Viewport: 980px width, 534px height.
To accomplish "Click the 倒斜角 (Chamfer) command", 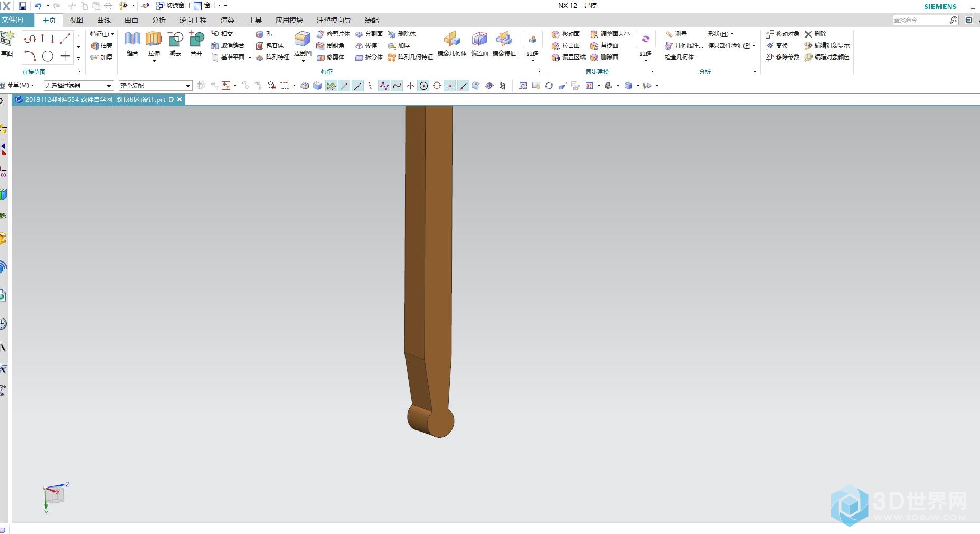I will point(331,45).
